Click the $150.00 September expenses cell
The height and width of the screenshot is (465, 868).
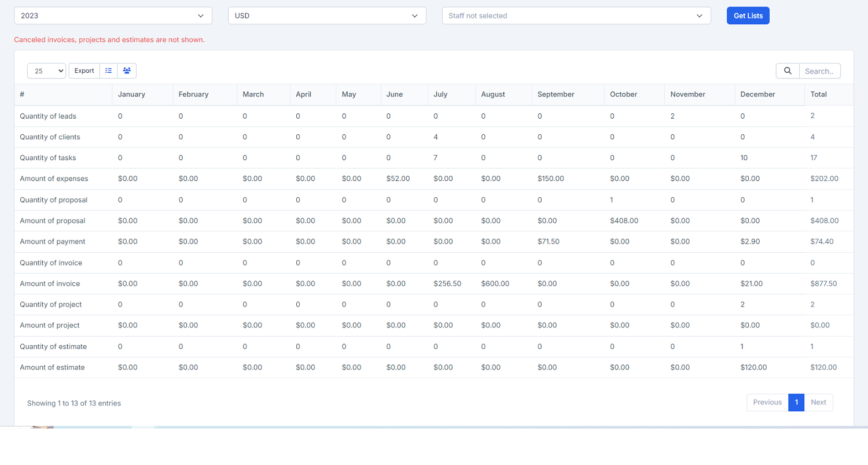pyautogui.click(x=550, y=179)
